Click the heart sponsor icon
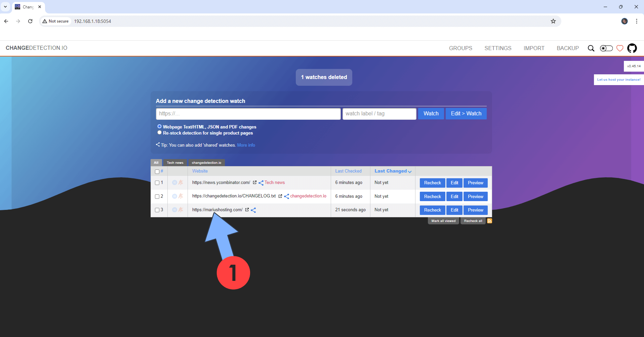 [620, 48]
